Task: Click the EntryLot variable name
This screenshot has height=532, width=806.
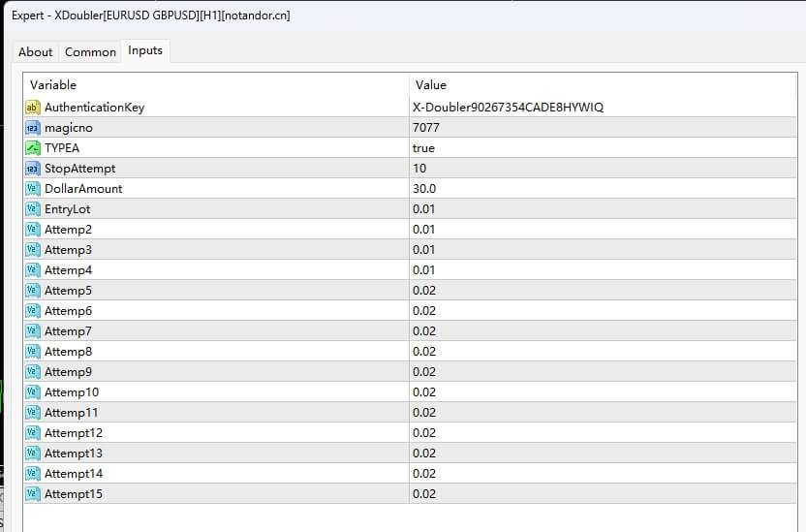Action: [68, 209]
